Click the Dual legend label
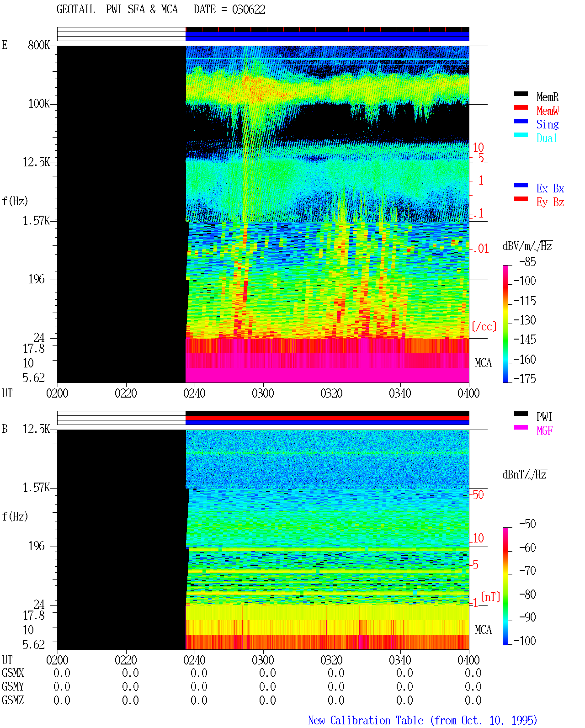Viewport: 585px width, 728px height. 548,138
